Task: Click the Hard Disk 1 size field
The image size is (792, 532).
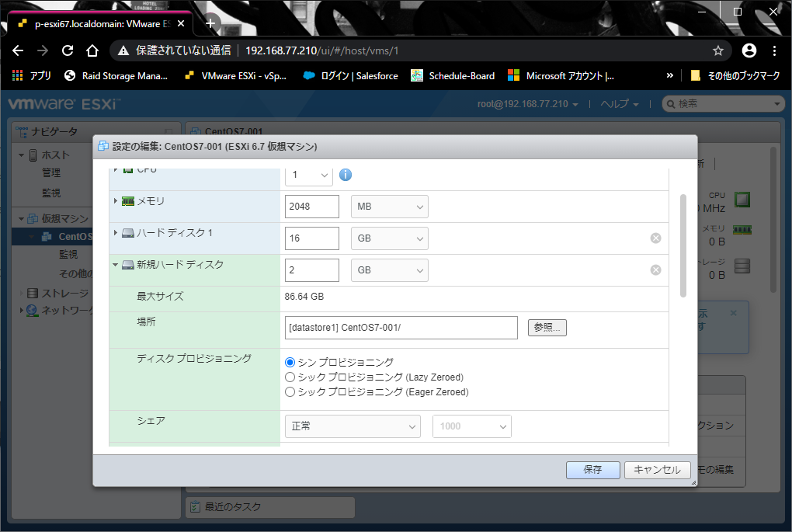Action: [x=311, y=238]
